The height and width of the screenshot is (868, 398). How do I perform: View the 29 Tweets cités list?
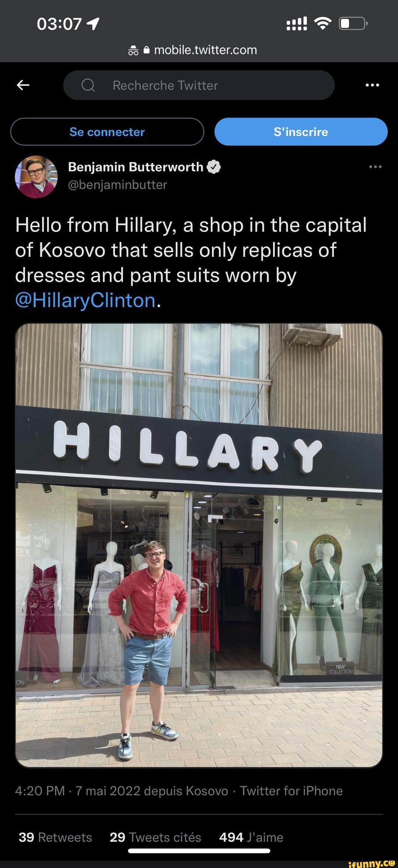pos(156,837)
